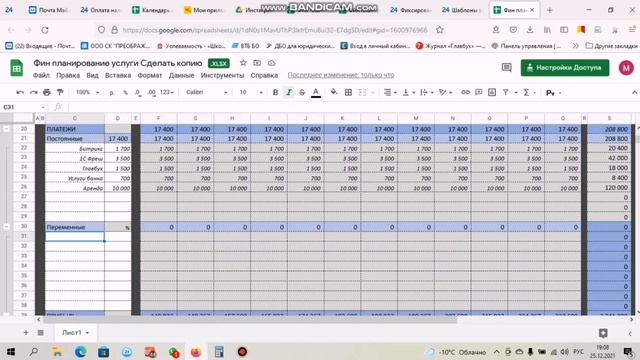Viewport: 640px width, 360px height.
Task: Undo the last action in toolbar
Action: tap(20, 93)
